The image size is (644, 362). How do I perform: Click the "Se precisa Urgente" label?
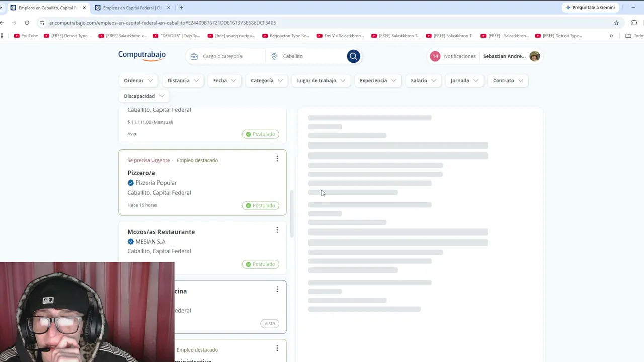click(148, 160)
